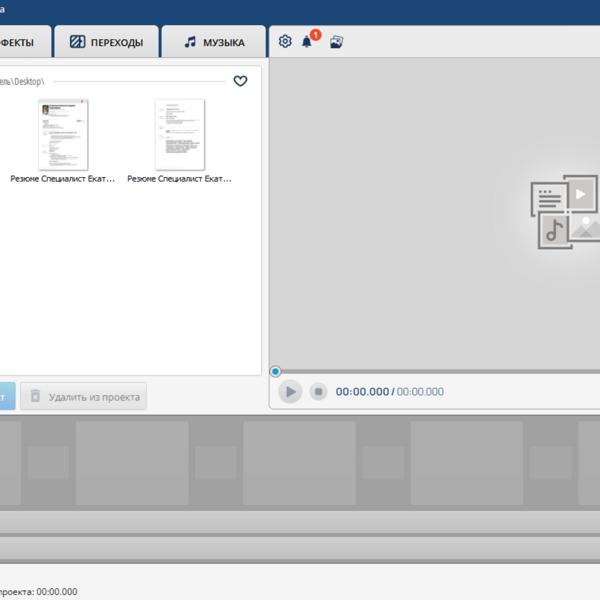Switch to the ПЕРЕХОДЫ tab
The width and height of the screenshot is (600, 600).
pos(105,42)
